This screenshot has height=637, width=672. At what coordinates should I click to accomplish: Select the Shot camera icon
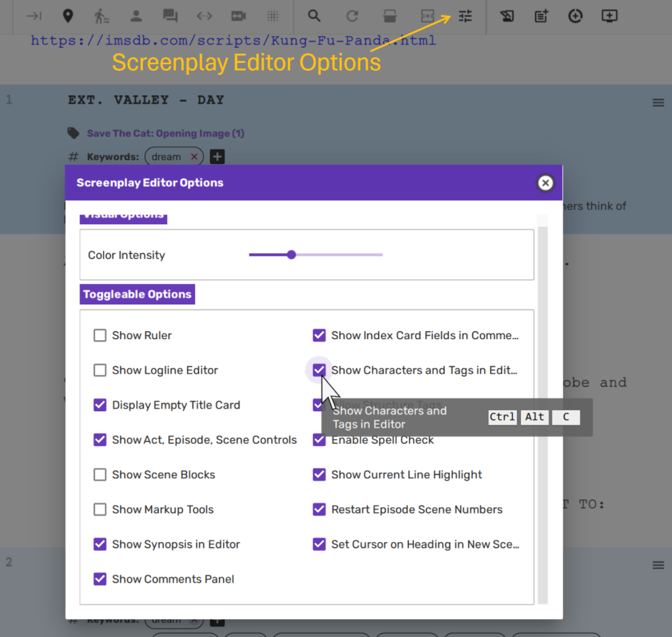coord(238,16)
